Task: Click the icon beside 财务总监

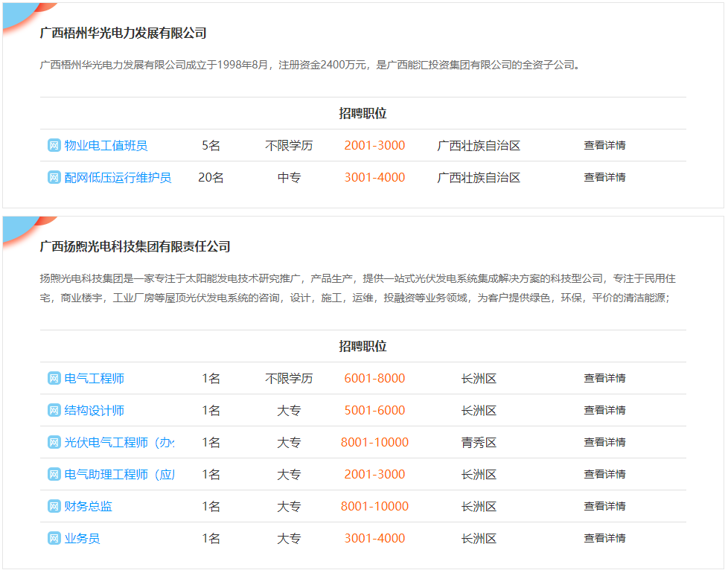Action: coord(54,507)
